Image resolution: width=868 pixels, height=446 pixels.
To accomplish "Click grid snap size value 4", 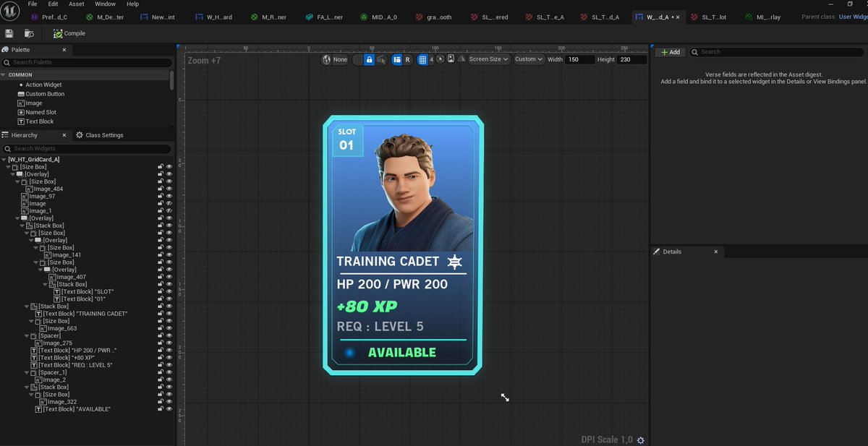I will click(431, 59).
